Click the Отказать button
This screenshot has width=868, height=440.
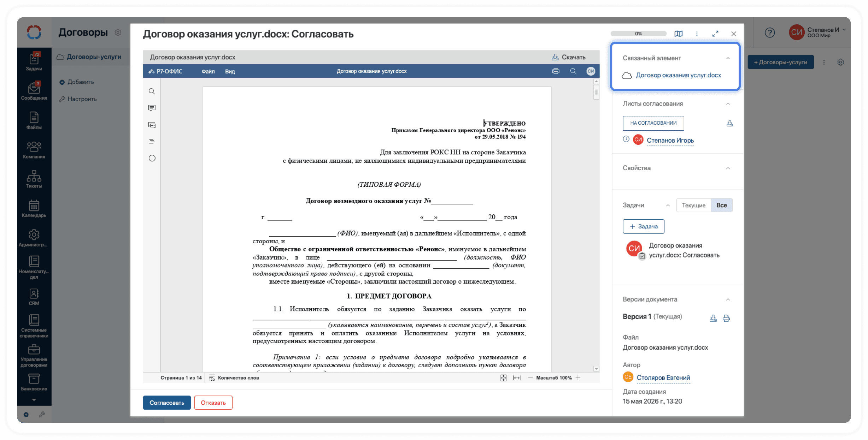point(213,403)
